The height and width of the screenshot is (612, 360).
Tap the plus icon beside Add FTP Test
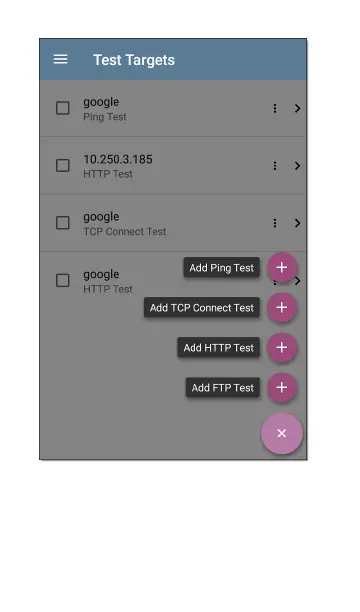pos(282,388)
